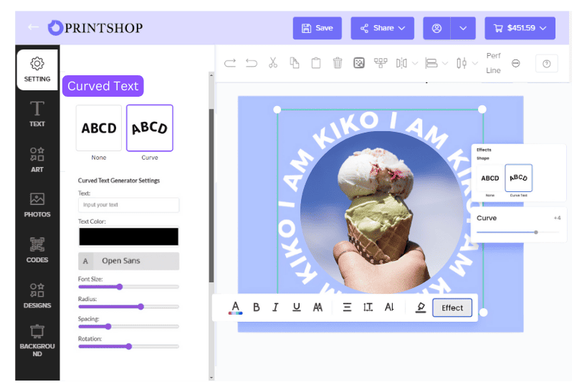Expand the distribute options chevron
587x392 pixels.
click(x=474, y=63)
